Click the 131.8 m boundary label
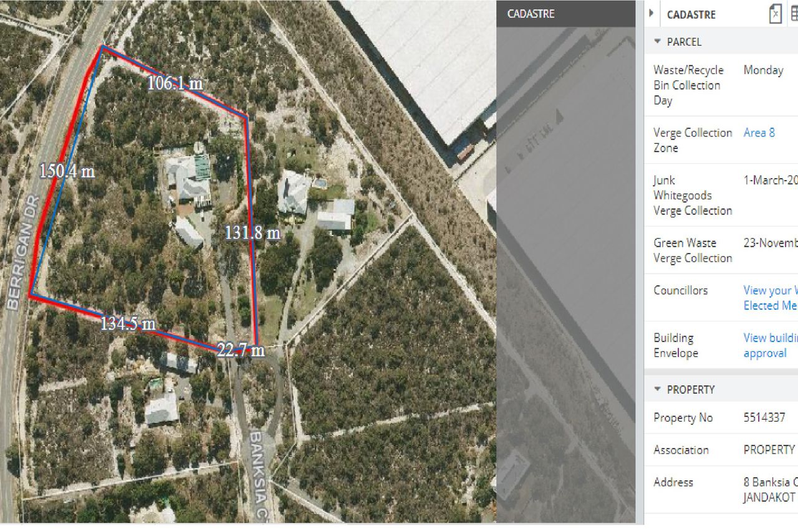 (252, 233)
